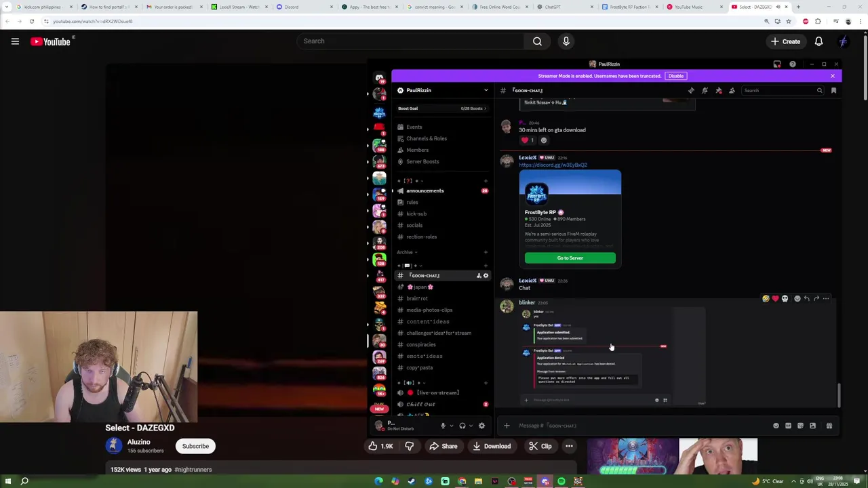Open microphone input options arrow
The image size is (868, 488).
point(451,426)
